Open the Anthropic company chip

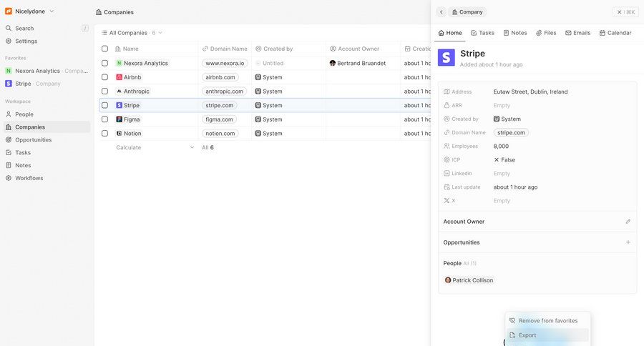click(x=132, y=91)
